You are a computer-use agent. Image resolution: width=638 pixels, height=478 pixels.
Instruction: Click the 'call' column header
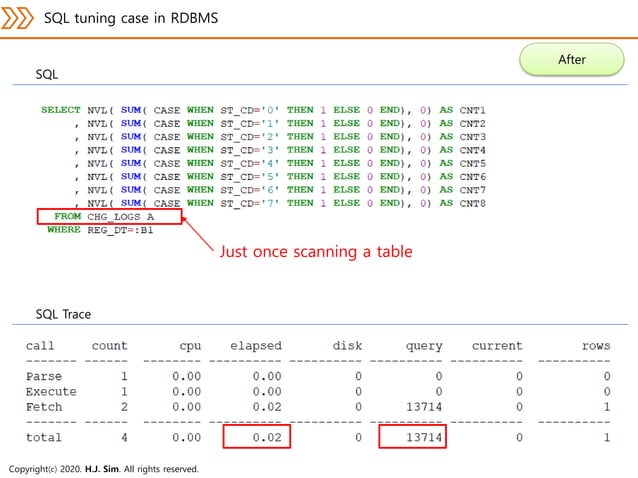pos(40,346)
